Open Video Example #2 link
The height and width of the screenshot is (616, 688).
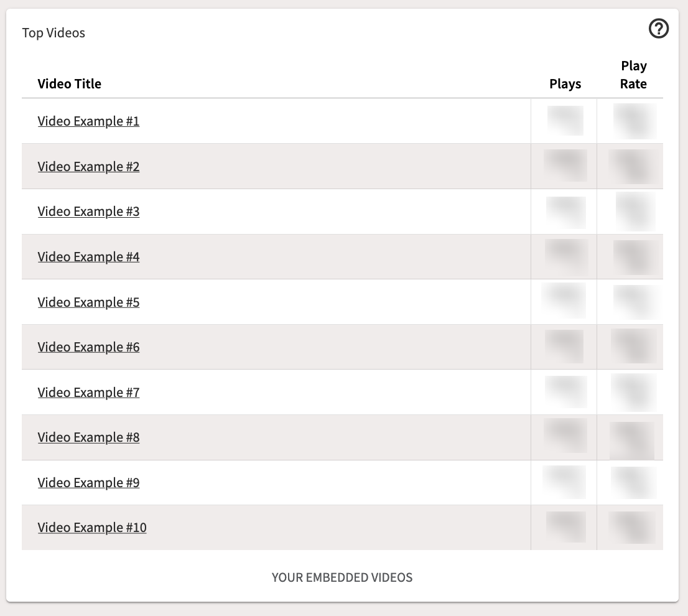click(x=88, y=167)
